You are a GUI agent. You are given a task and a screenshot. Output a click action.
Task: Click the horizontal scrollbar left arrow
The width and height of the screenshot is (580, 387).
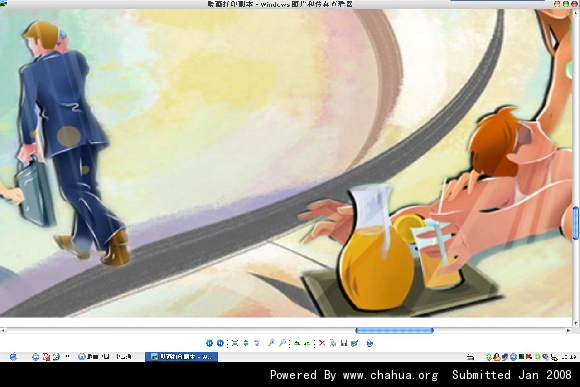point(3,330)
